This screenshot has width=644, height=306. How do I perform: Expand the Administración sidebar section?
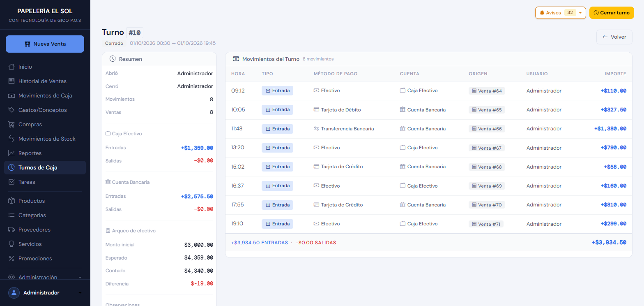tap(45, 277)
